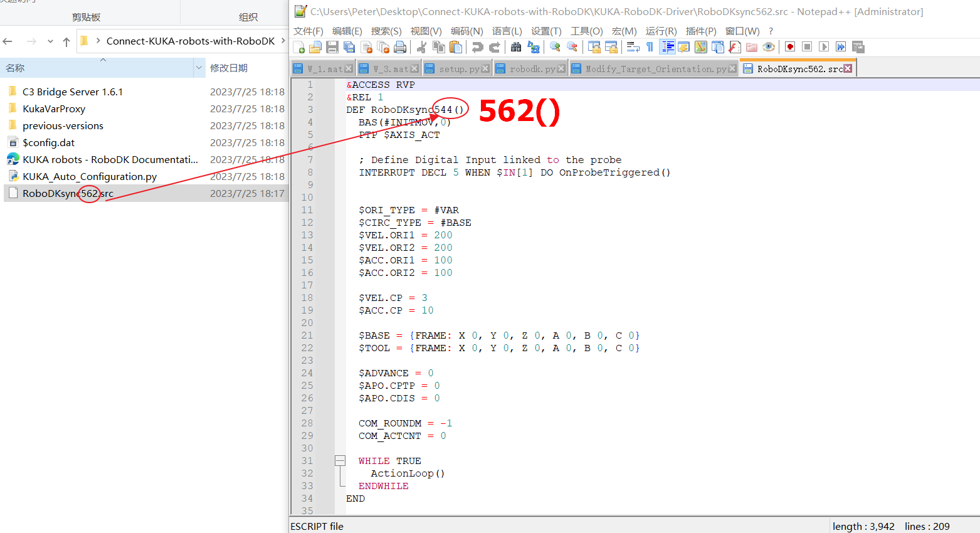
Task: Start macro recording with red record icon
Action: (x=790, y=47)
